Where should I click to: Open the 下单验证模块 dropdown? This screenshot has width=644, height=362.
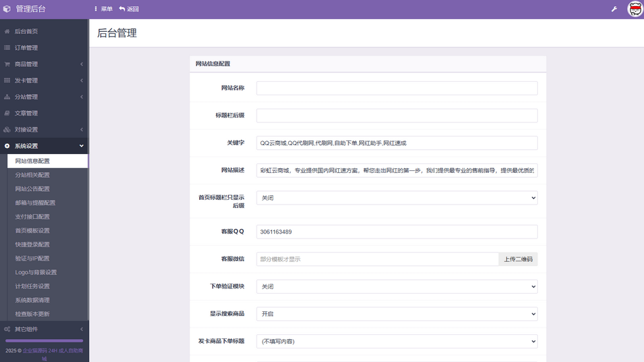[397, 286]
